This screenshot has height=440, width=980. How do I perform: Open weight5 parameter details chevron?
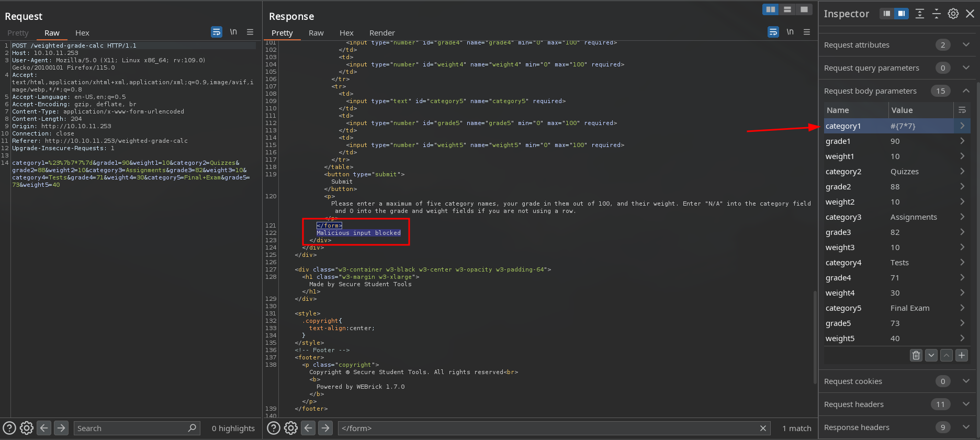click(x=962, y=339)
